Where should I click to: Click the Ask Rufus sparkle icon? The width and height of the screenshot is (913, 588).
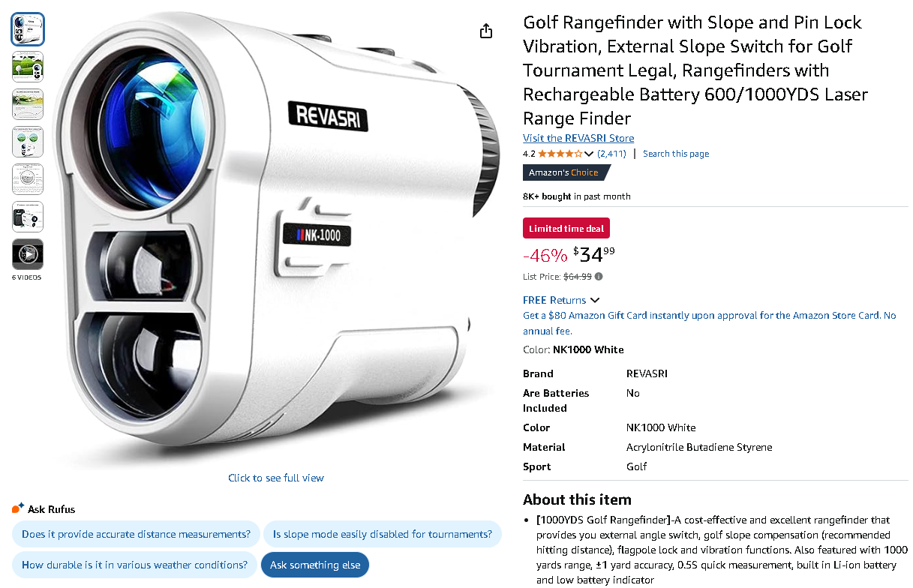(17, 507)
